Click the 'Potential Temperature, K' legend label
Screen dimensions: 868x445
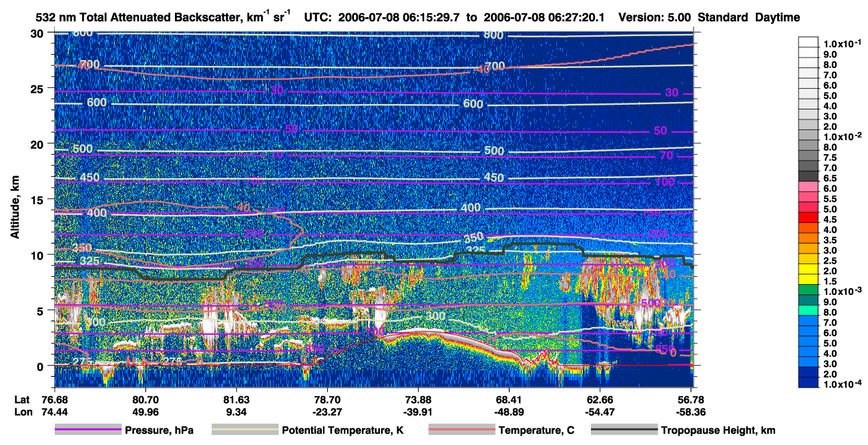pyautogui.click(x=343, y=431)
